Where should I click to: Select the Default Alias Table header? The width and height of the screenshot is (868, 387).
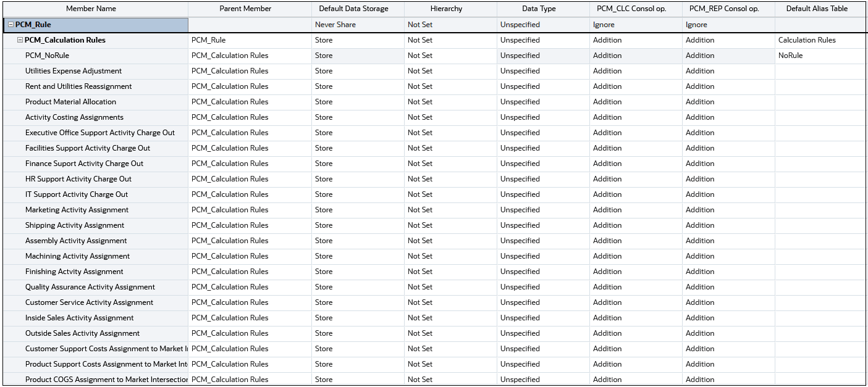[x=817, y=9]
